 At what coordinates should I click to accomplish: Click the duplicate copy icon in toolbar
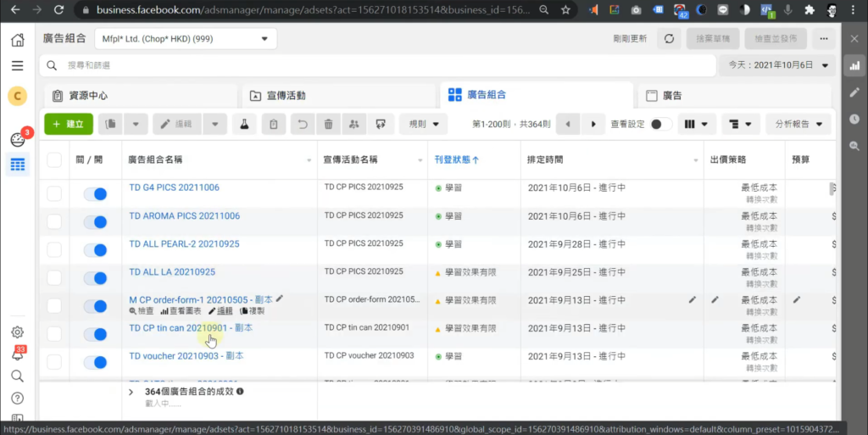click(110, 125)
